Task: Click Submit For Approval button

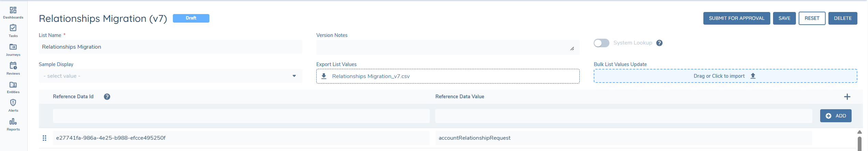Action: point(736,18)
